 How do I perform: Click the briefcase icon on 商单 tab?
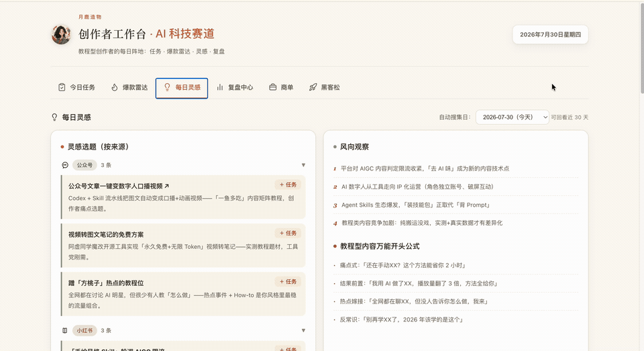click(x=273, y=87)
